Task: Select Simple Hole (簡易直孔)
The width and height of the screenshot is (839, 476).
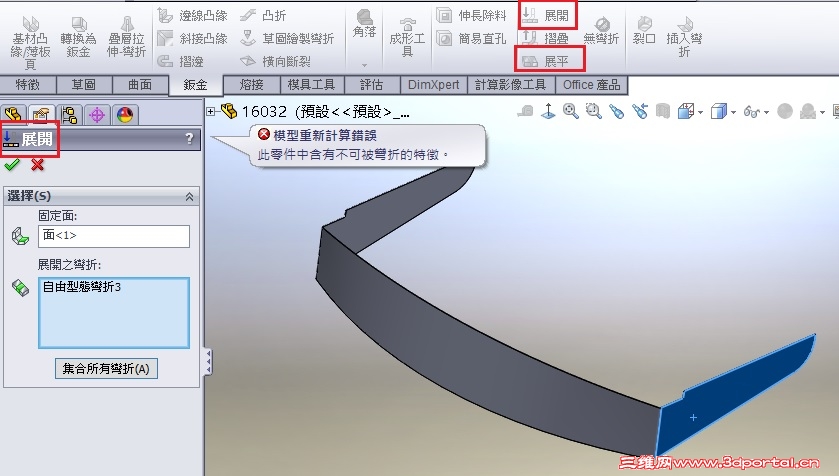Action: point(471,39)
